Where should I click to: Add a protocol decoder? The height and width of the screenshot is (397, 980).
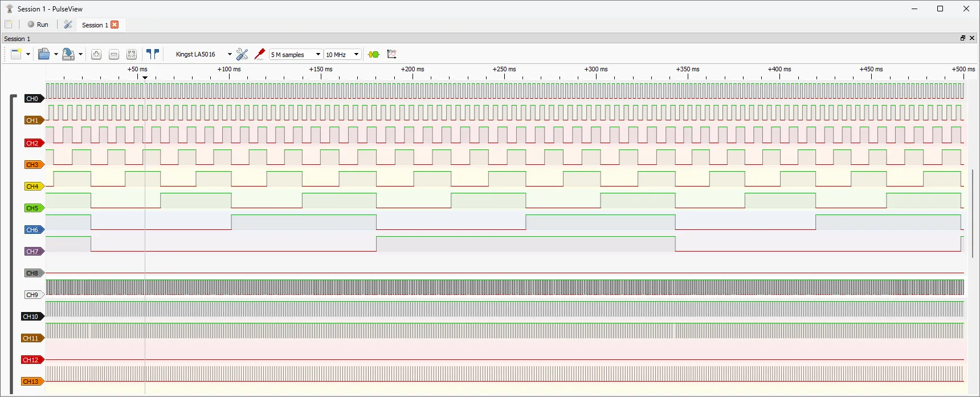click(x=374, y=54)
